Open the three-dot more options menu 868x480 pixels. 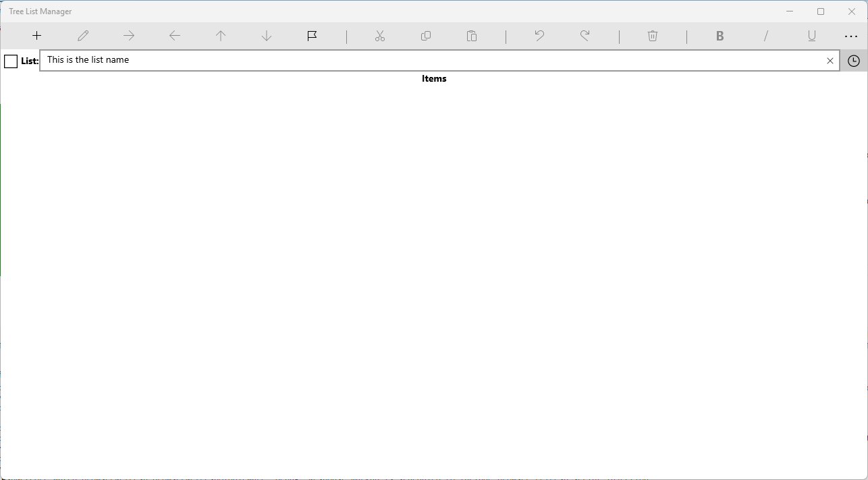point(851,36)
